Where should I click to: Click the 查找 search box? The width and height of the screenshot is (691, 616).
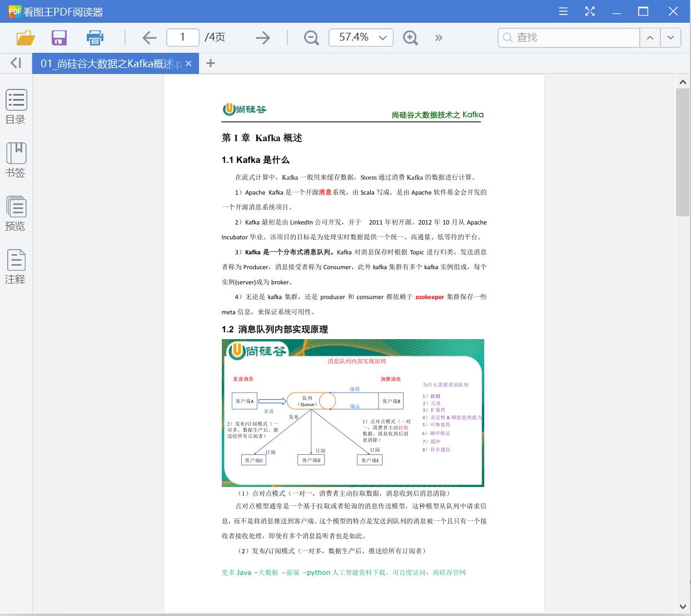(569, 37)
